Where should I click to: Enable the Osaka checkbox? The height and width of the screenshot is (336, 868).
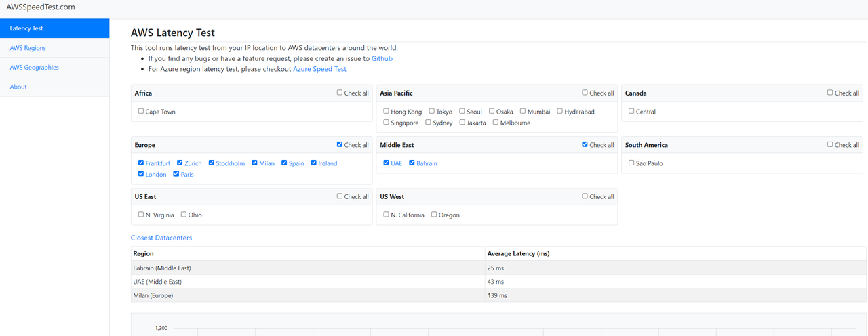(492, 111)
